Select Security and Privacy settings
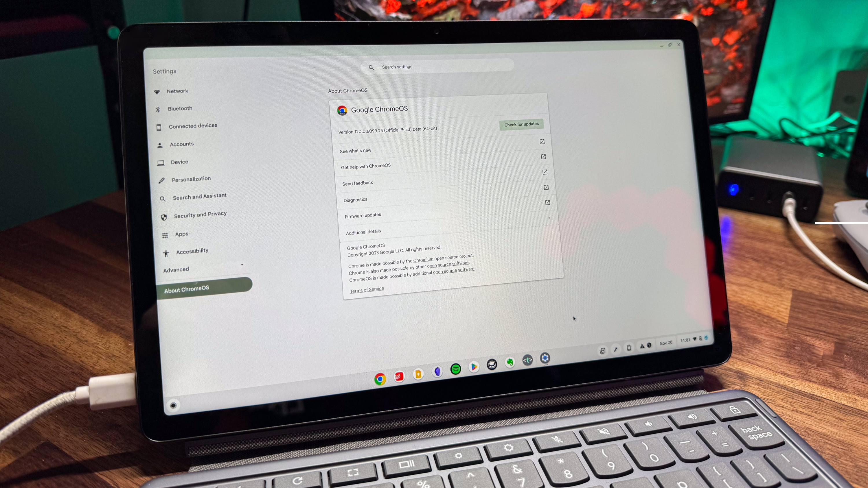868x488 pixels. click(x=200, y=214)
